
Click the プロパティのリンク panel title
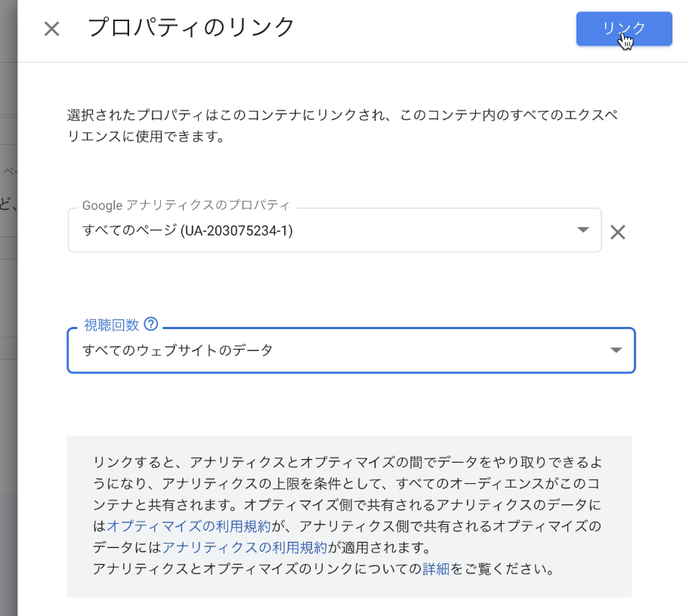tap(190, 27)
